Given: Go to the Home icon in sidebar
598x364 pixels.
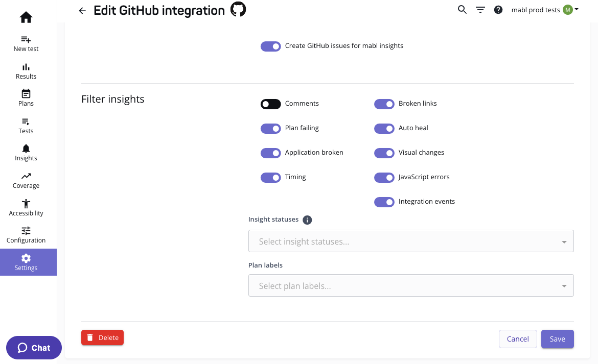Looking at the screenshot, I should click(26, 17).
